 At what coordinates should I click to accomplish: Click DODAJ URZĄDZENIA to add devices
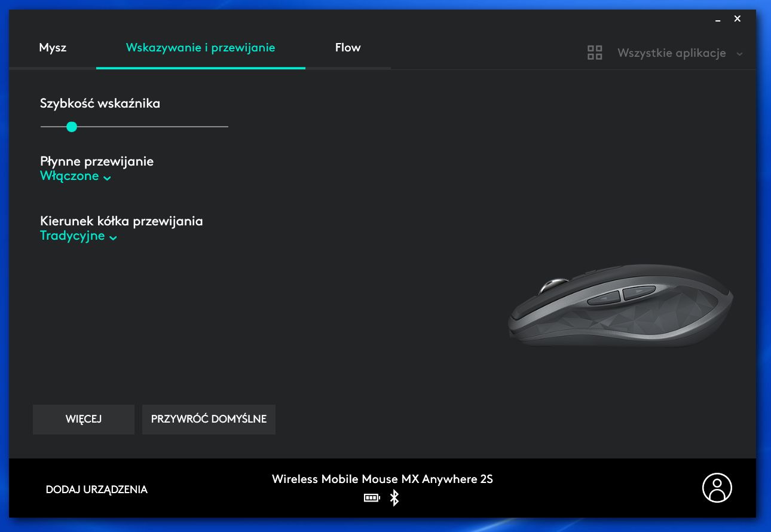96,489
